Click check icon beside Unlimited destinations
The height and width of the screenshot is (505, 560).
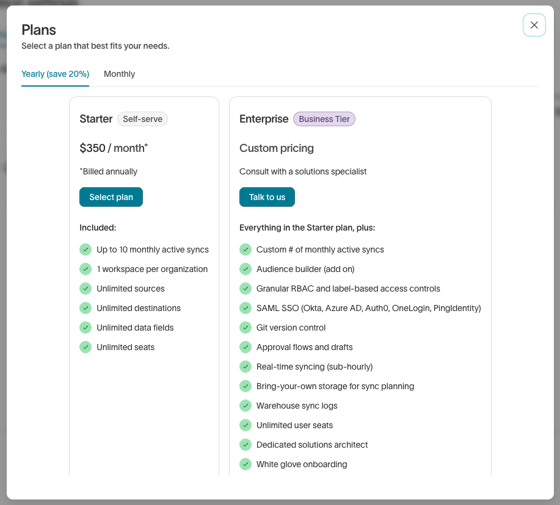[x=85, y=308]
